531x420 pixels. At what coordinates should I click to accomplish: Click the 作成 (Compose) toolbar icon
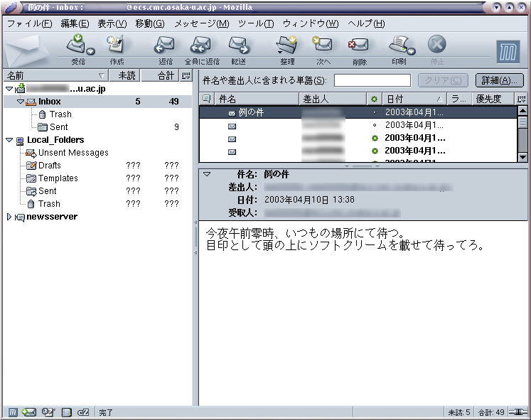coord(116,45)
